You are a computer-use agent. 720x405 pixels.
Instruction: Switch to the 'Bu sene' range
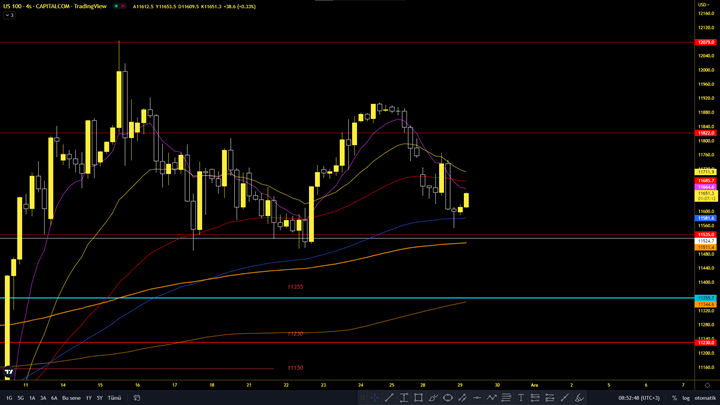[x=71, y=398]
